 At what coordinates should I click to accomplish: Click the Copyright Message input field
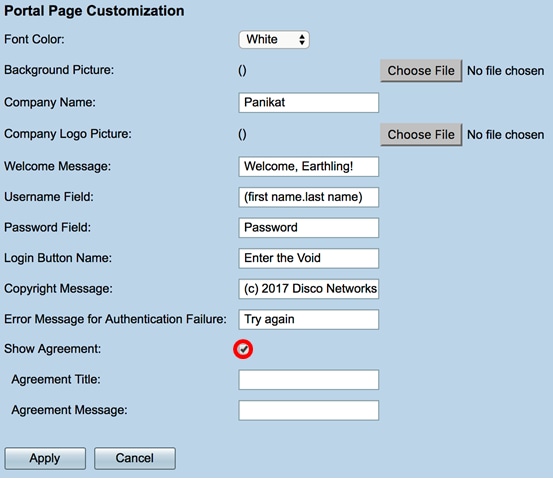tap(309, 289)
